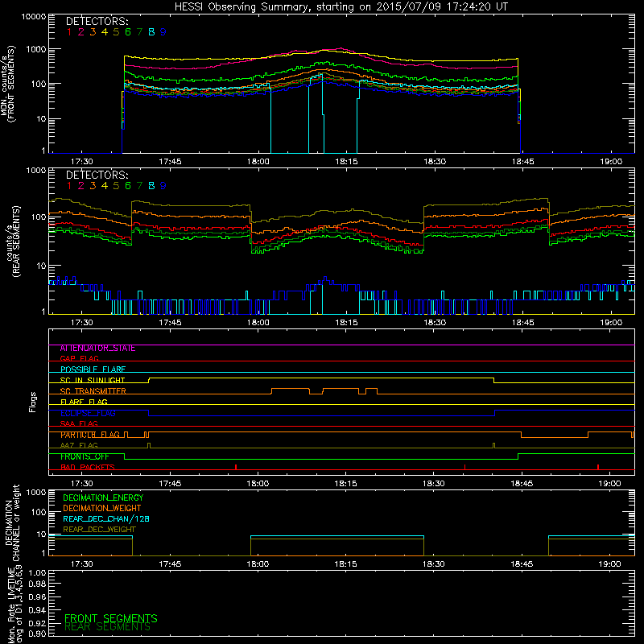Click the vertical Flags axis label
Viewport: 644px width, 644px height.
tap(33, 402)
